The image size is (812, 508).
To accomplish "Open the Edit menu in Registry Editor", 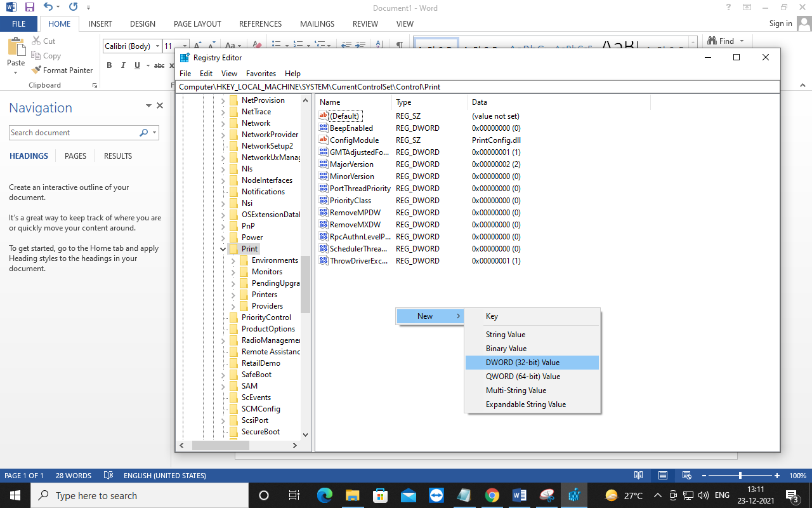I will point(206,74).
